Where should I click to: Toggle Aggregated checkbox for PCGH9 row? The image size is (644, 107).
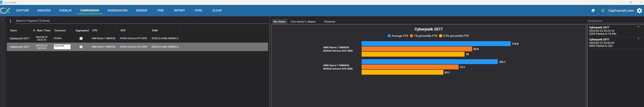[x=81, y=38]
